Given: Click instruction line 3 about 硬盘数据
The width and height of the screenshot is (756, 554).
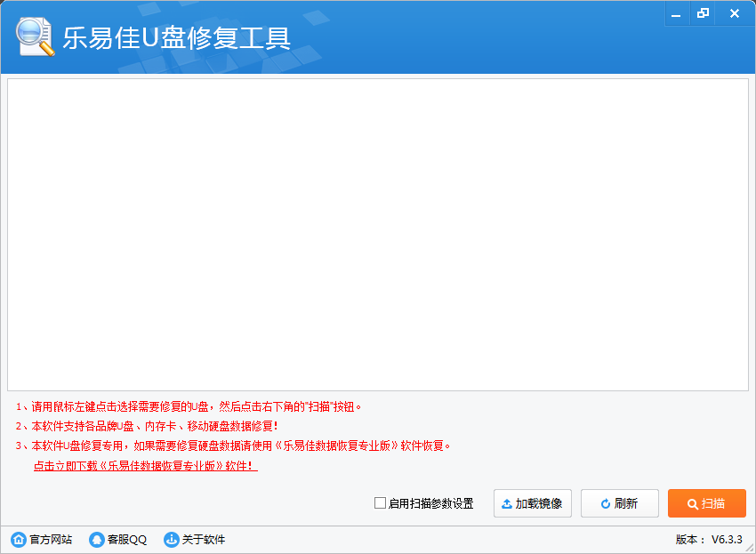Looking at the screenshot, I should [233, 446].
